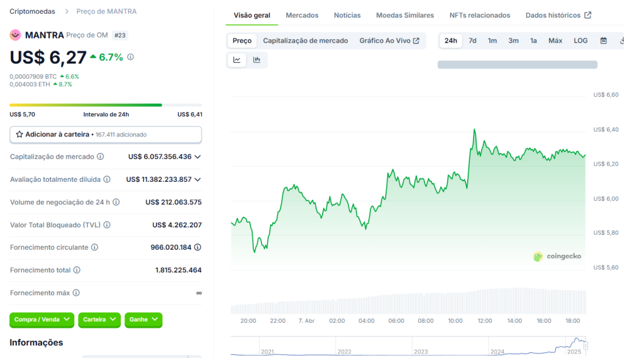Open info icon next to Fornecimento circulante label
Screen dimensions: 644x358
(x=94, y=247)
